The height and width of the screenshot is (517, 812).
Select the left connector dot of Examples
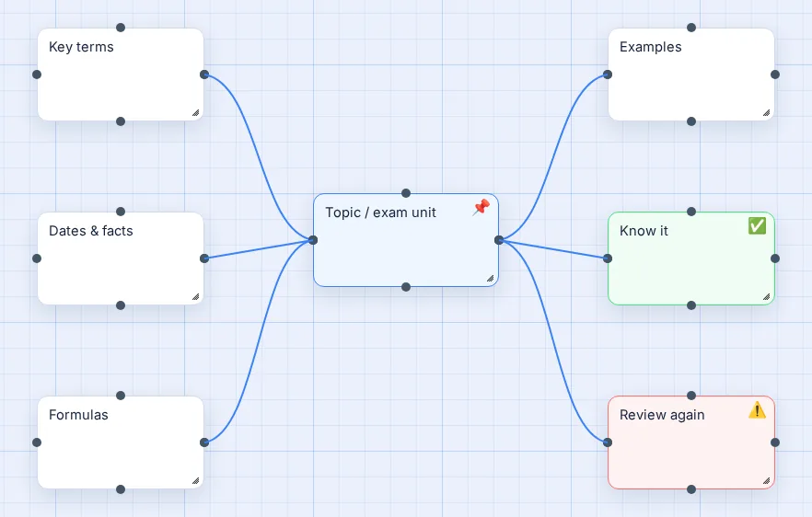[608, 75]
